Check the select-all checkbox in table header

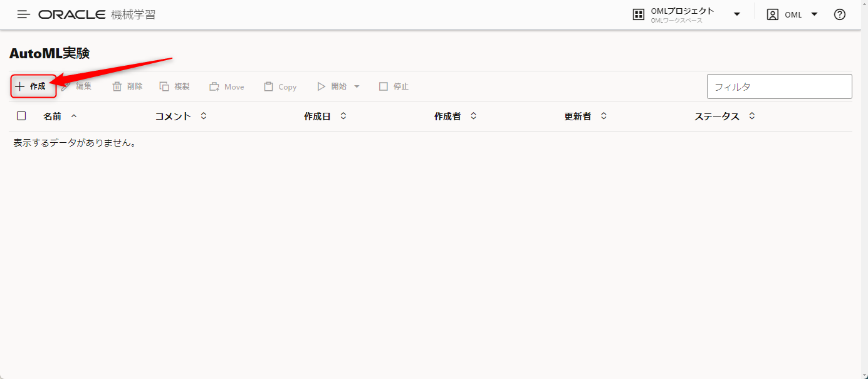tap(21, 116)
